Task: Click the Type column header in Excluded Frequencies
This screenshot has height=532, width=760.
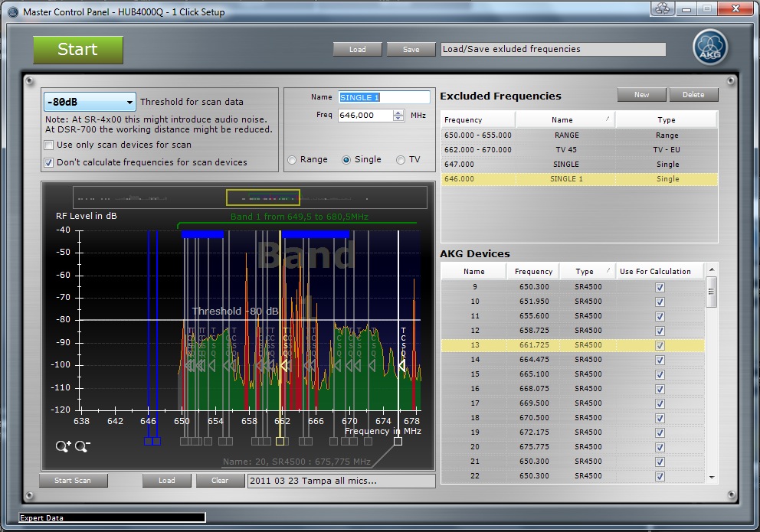Action: coord(666,119)
